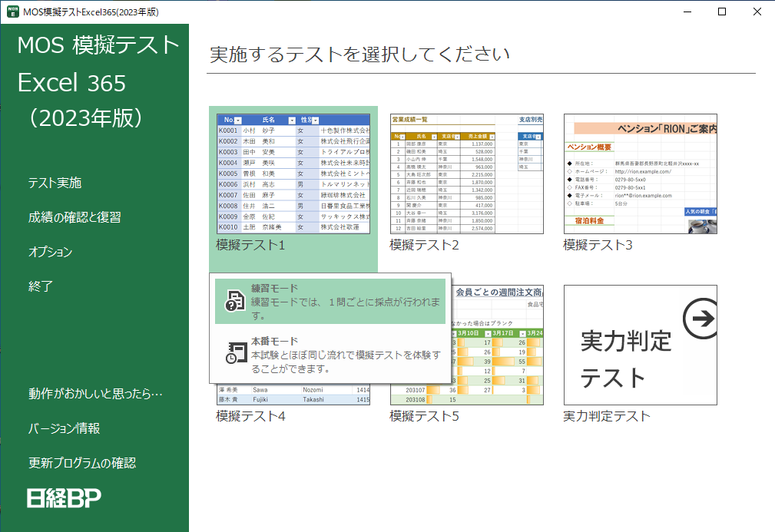Viewport: 775px width, 532px height.
Task: Choose 本番モード from the popup menu
Action: [x=330, y=354]
